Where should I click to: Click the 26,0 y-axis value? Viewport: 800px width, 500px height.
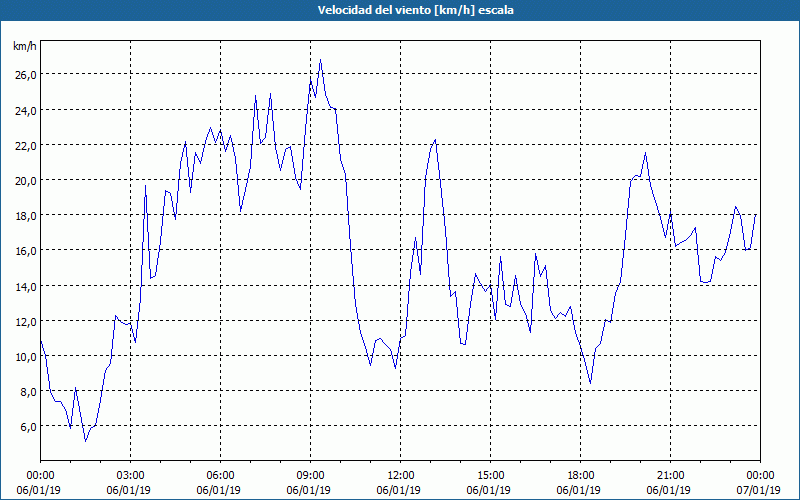pos(26,74)
